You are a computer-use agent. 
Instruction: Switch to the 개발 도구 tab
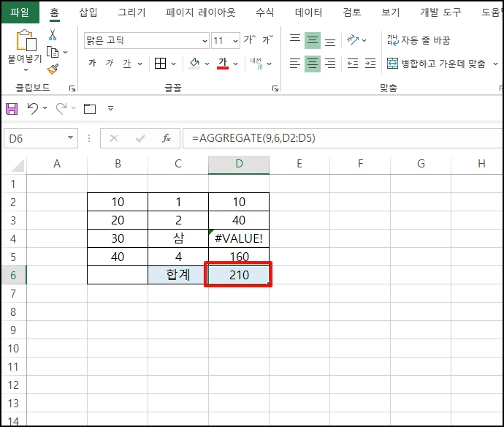pyautogui.click(x=440, y=12)
